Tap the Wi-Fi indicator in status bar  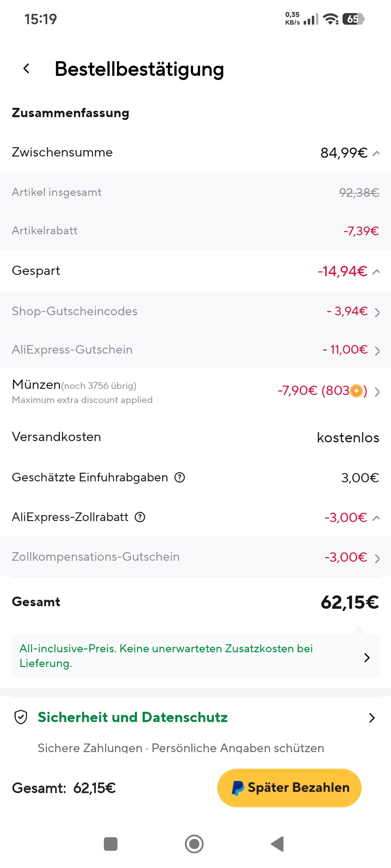[331, 19]
